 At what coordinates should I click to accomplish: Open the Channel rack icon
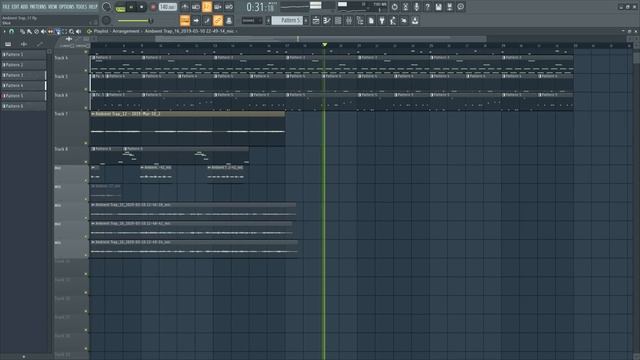[338, 20]
